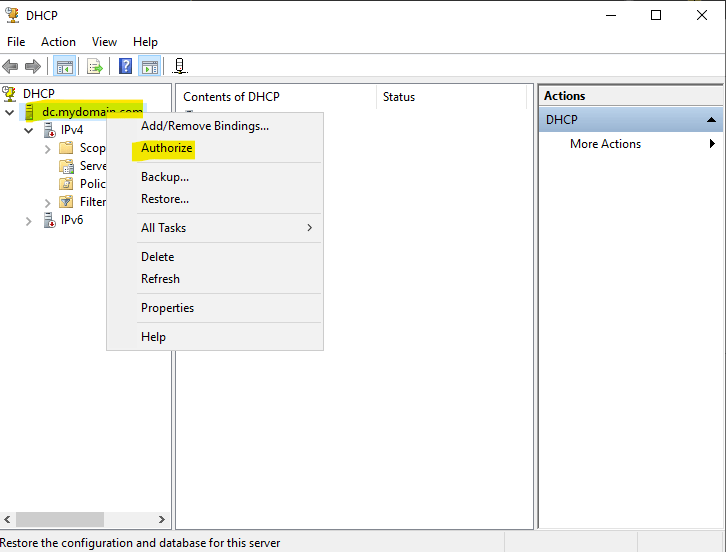Open the Action menu in menu bar
The height and width of the screenshot is (552, 726).
pos(58,42)
